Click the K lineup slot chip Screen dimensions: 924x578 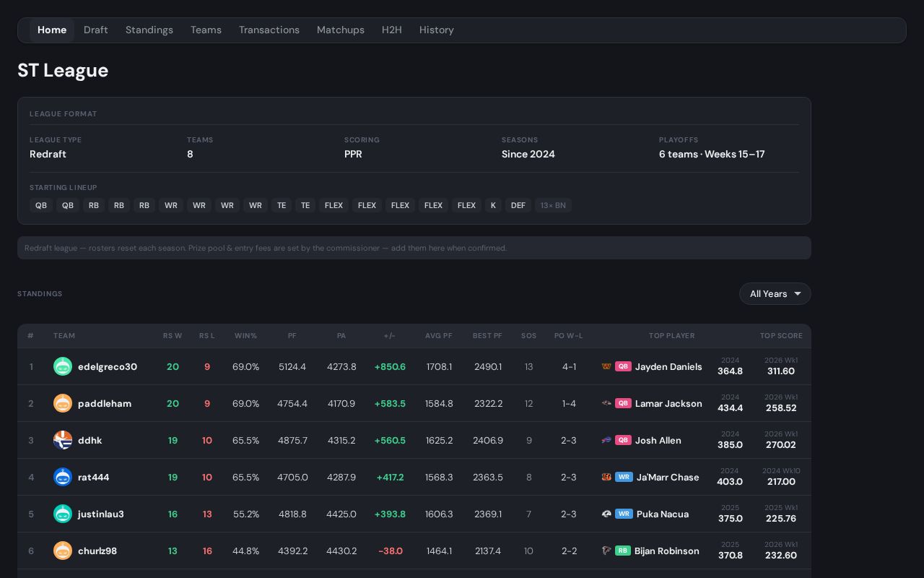click(x=493, y=206)
